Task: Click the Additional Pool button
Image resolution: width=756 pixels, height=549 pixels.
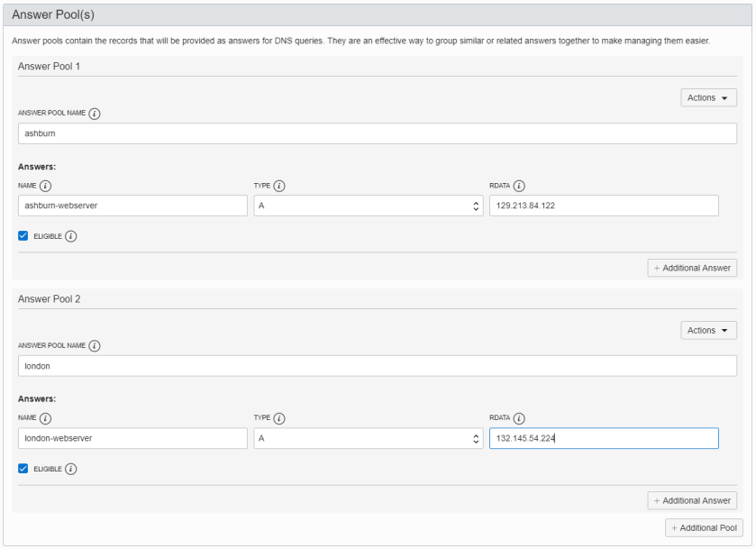Action: pyautogui.click(x=703, y=527)
